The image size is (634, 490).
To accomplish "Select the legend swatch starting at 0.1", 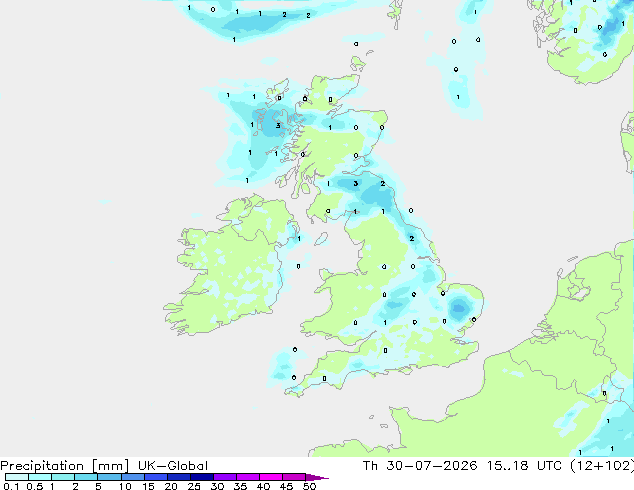I will click(17, 477).
